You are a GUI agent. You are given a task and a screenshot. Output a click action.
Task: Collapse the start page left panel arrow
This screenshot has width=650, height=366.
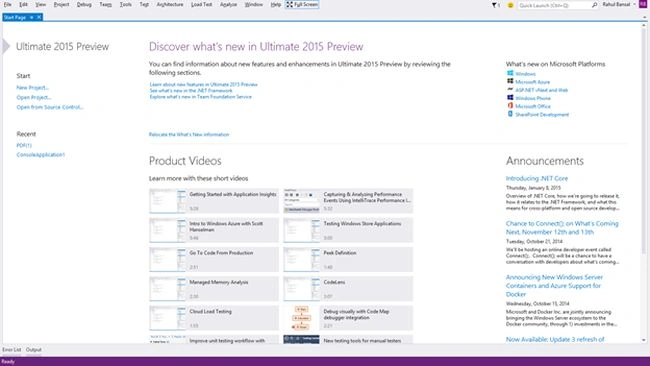click(x=6, y=46)
